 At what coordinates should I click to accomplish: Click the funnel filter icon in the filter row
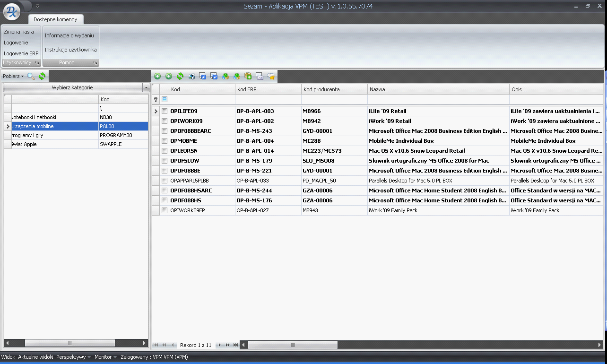click(x=156, y=99)
